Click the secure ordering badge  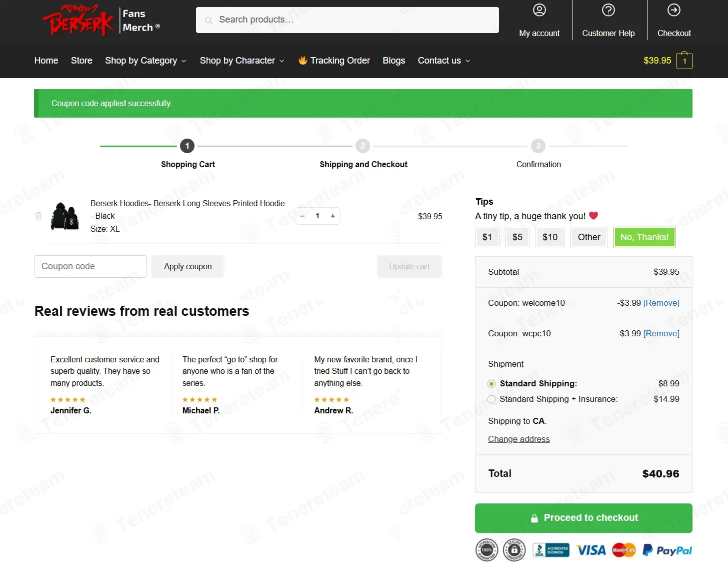pos(514,550)
